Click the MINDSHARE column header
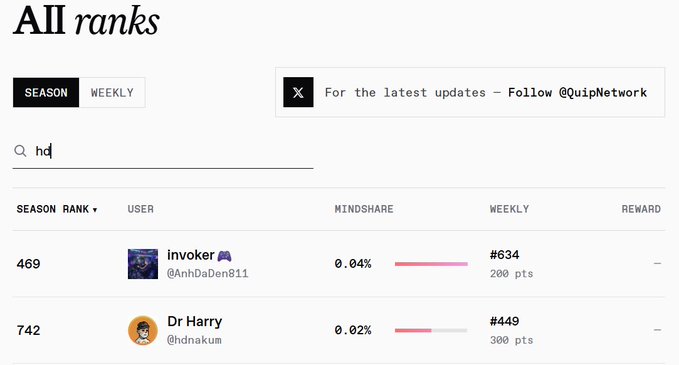679x365 pixels. pyautogui.click(x=364, y=209)
